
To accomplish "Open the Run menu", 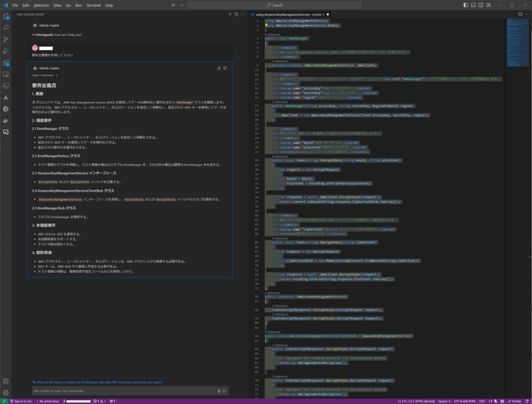I will 78,5.
